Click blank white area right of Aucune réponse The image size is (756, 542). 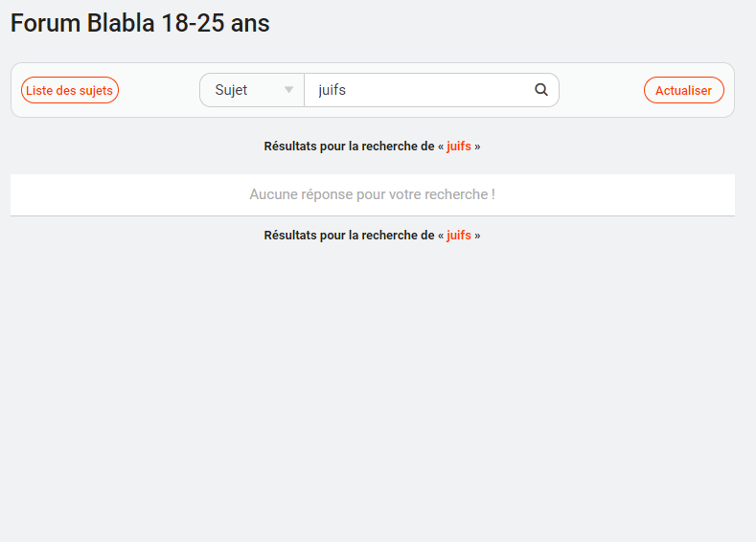[623, 194]
